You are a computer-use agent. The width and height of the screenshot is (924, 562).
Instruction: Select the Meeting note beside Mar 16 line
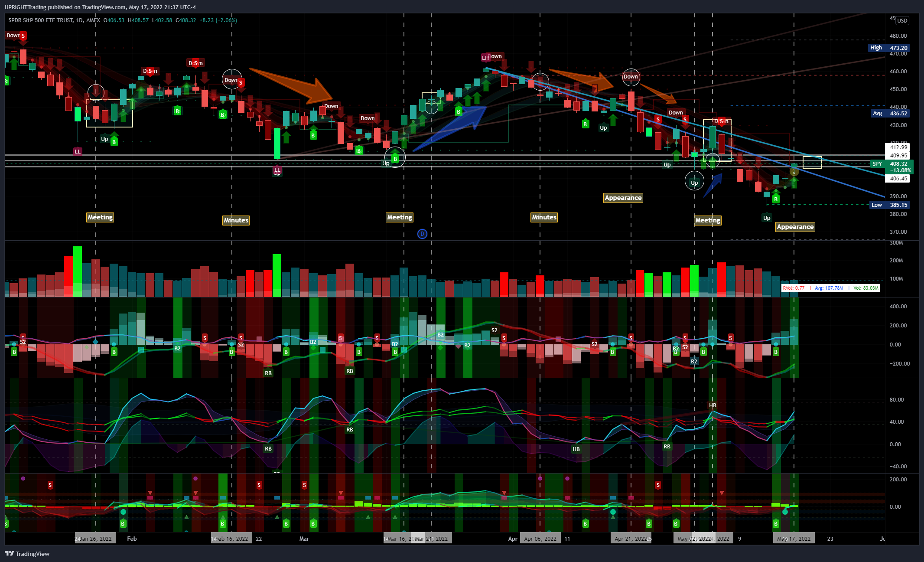[400, 217]
